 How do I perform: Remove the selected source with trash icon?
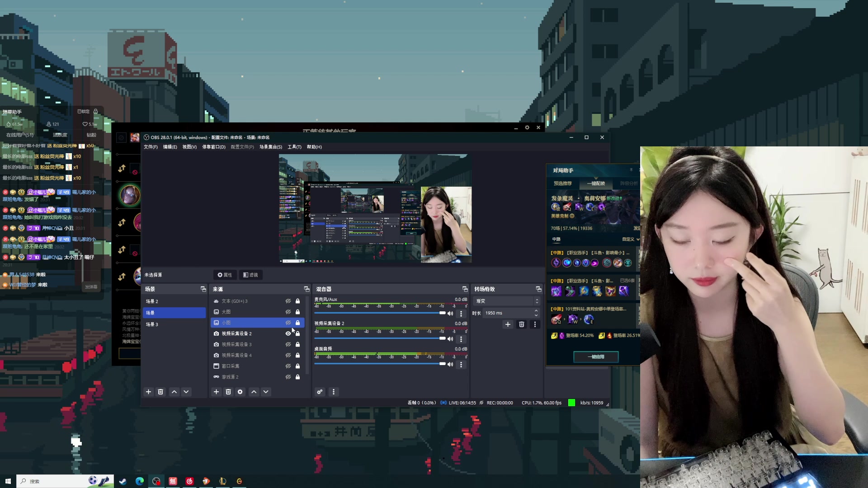coord(228,392)
